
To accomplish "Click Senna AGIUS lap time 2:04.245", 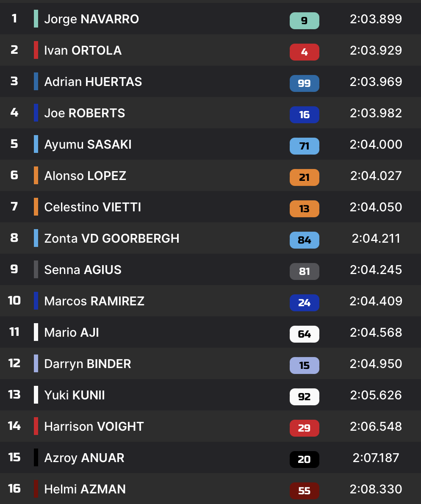I will (376, 270).
